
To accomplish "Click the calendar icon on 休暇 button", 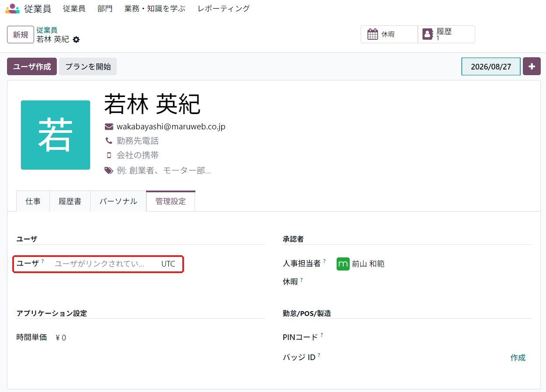I will coord(372,34).
